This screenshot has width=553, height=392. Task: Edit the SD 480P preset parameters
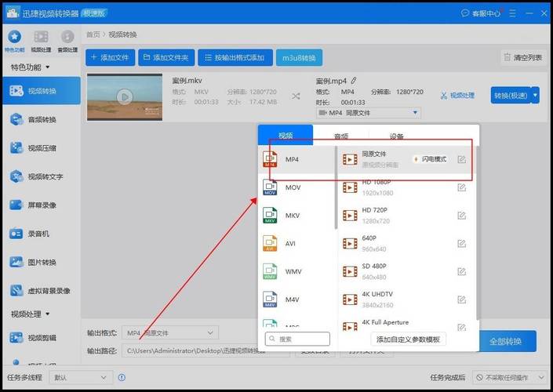(x=461, y=271)
